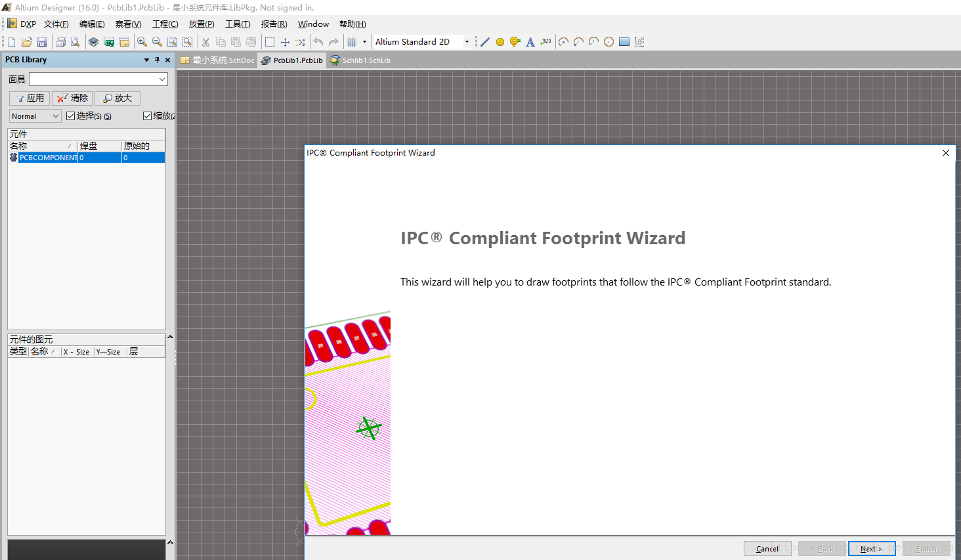The image size is (961, 560).
Task: Select the Place Via tool
Action: click(515, 42)
